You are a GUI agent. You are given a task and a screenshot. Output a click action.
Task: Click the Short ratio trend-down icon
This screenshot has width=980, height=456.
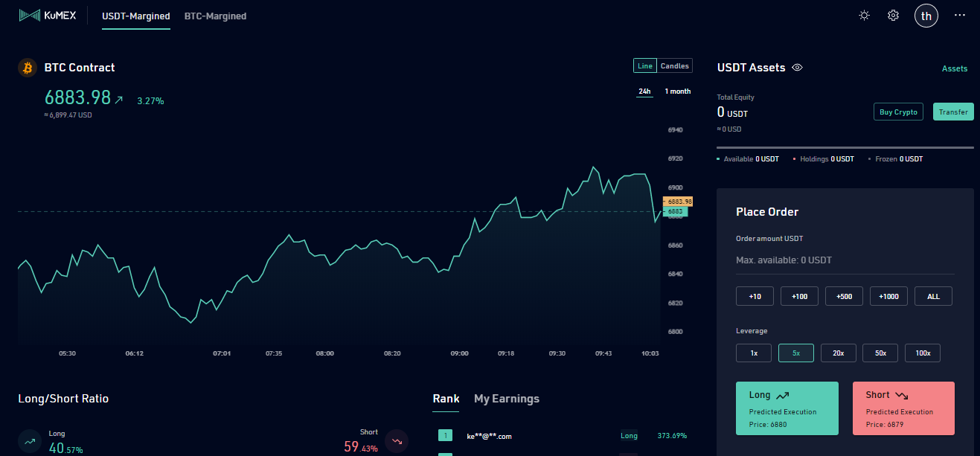397,441
